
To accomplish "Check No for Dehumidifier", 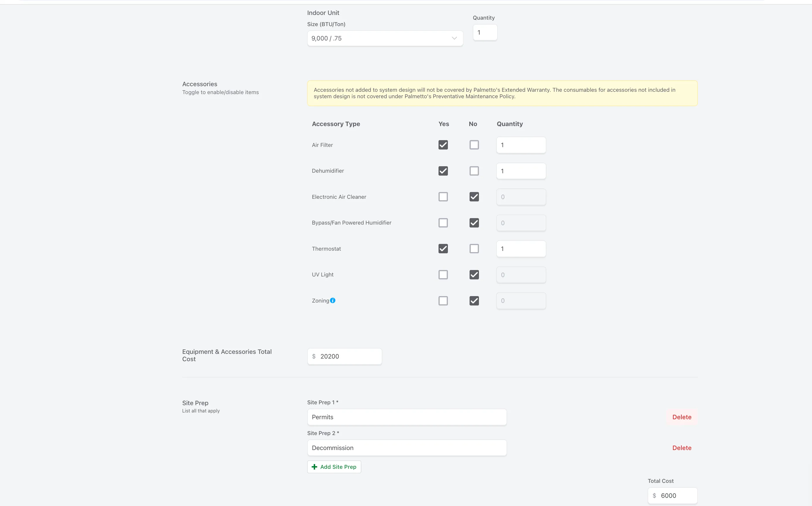I will (x=474, y=171).
